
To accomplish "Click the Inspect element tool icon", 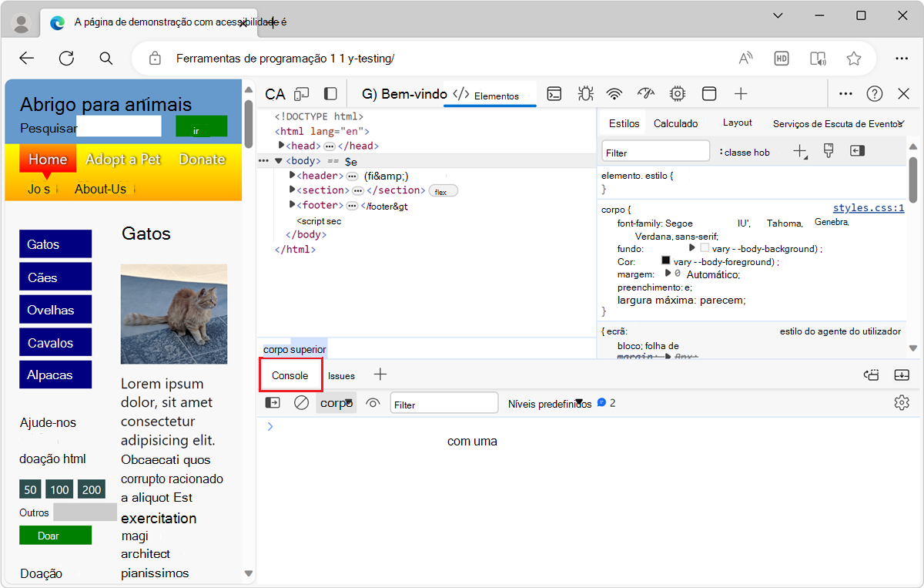I will point(275,94).
